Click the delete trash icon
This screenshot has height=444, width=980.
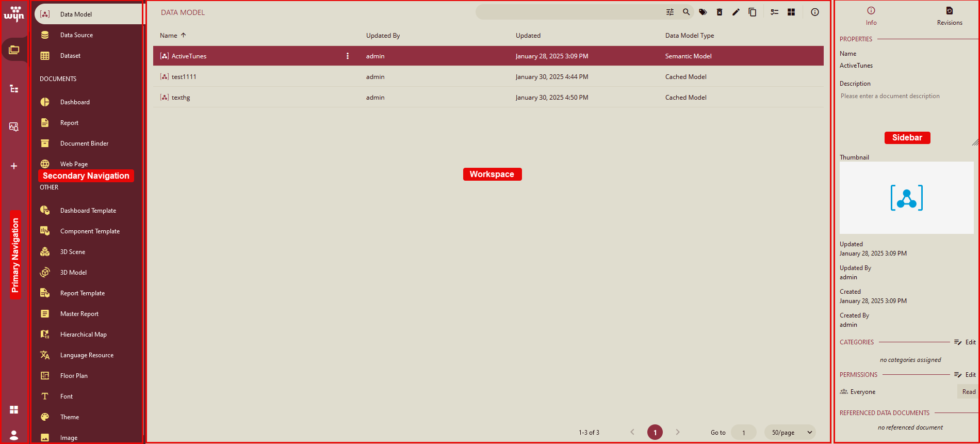coord(720,12)
